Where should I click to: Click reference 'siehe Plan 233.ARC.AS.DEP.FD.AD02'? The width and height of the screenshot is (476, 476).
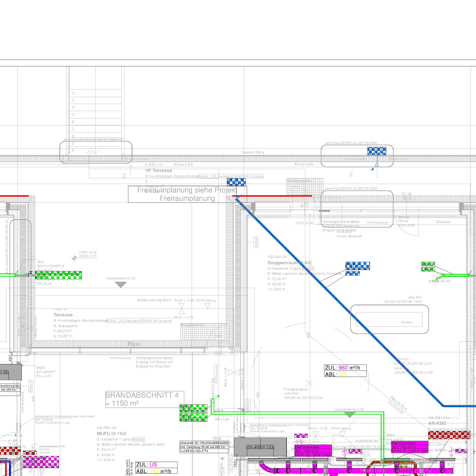[351, 143]
